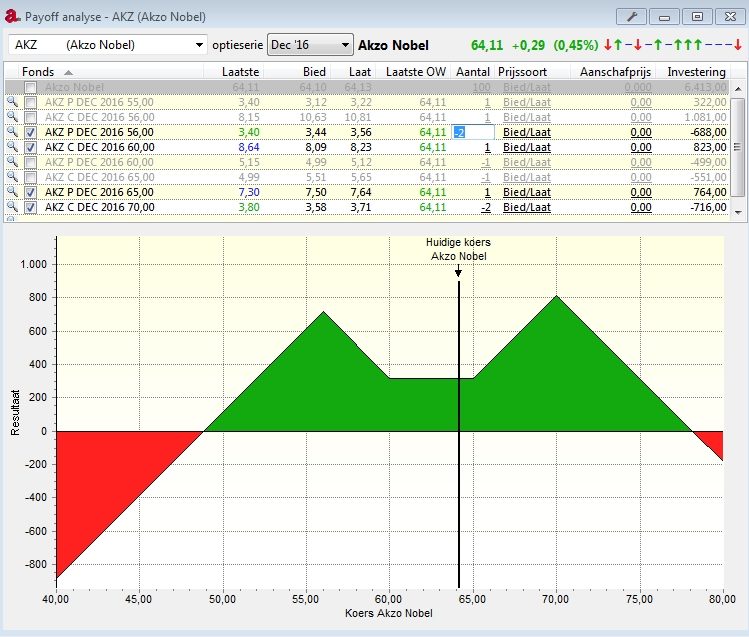
Task: Click magnifier icon for AKZ P DEC 2016 65,00
Action: click(11, 192)
